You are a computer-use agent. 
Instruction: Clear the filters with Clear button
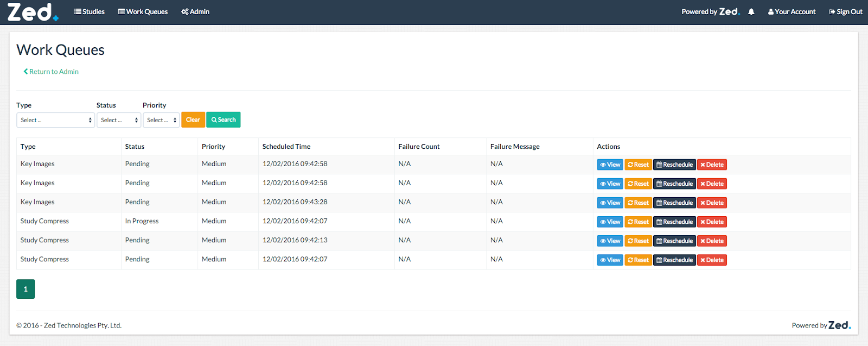193,119
